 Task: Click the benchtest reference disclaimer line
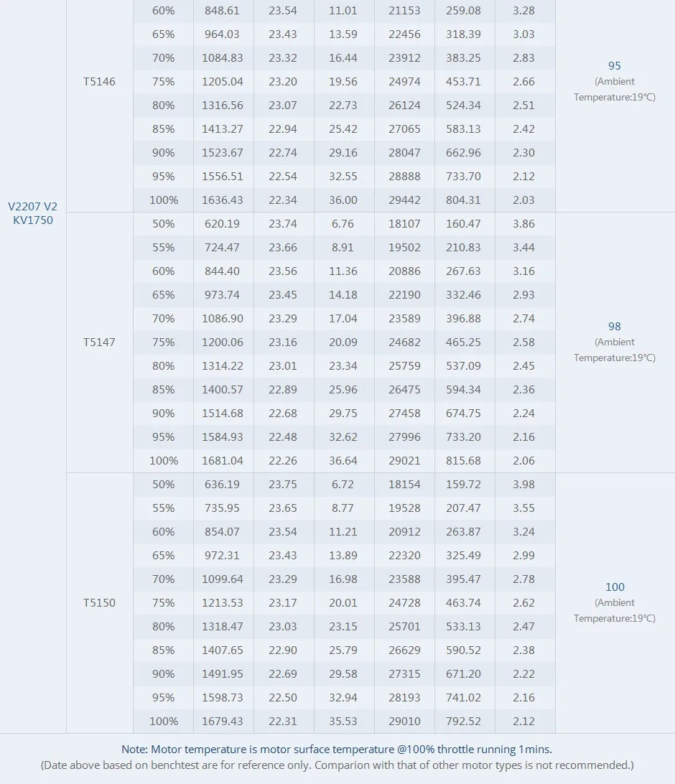click(337, 765)
